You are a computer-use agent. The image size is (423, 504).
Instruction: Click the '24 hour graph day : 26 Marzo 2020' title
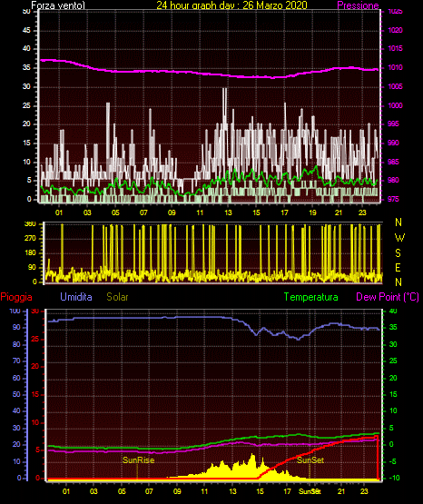click(x=231, y=5)
